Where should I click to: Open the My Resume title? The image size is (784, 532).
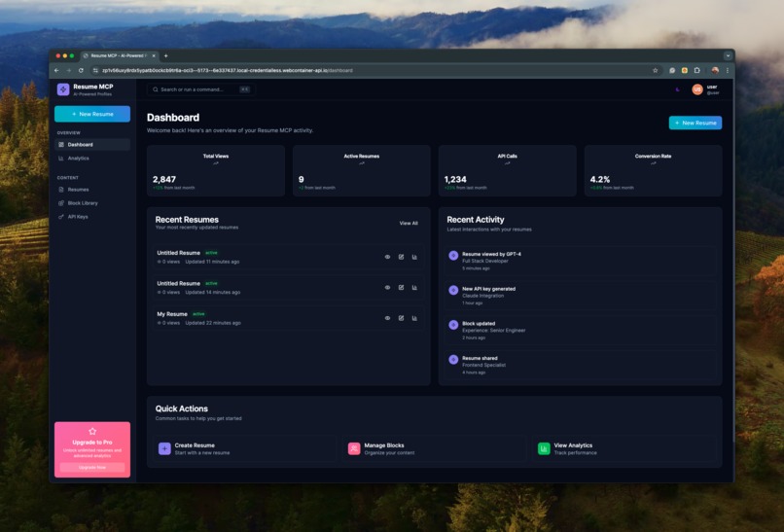point(172,314)
